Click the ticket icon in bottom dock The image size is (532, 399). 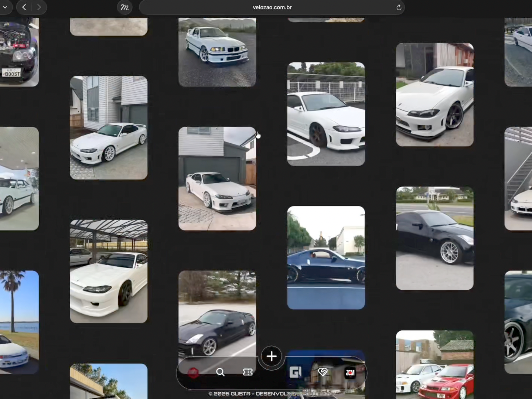point(248,372)
